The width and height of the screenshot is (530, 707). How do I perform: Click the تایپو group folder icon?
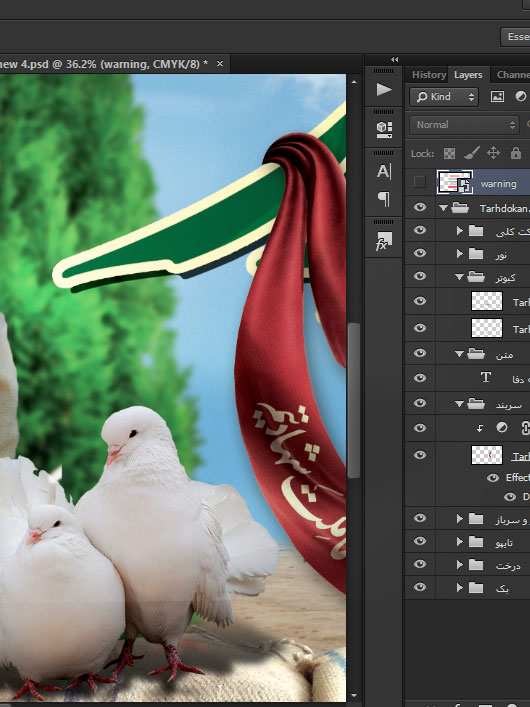476,542
